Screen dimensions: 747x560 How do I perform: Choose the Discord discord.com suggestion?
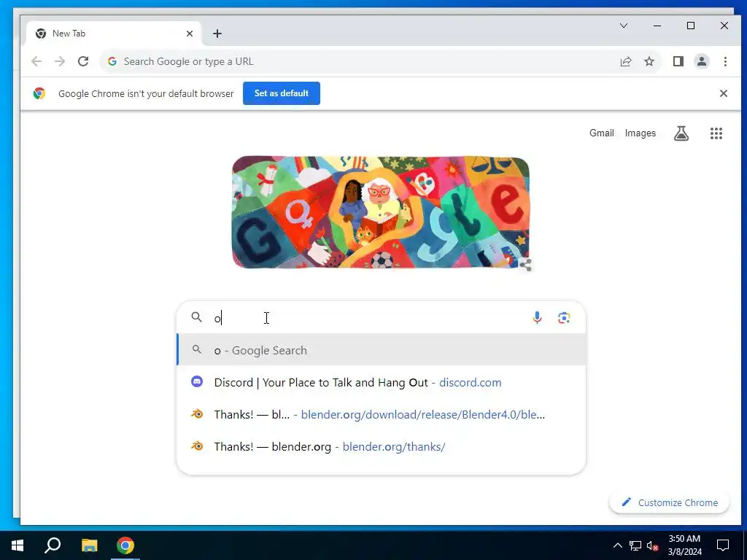tap(381, 382)
